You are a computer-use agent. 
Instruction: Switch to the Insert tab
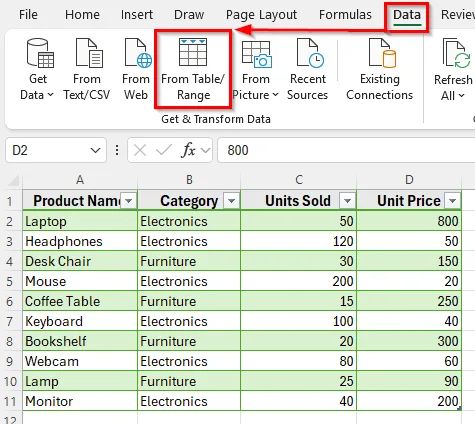tap(137, 15)
